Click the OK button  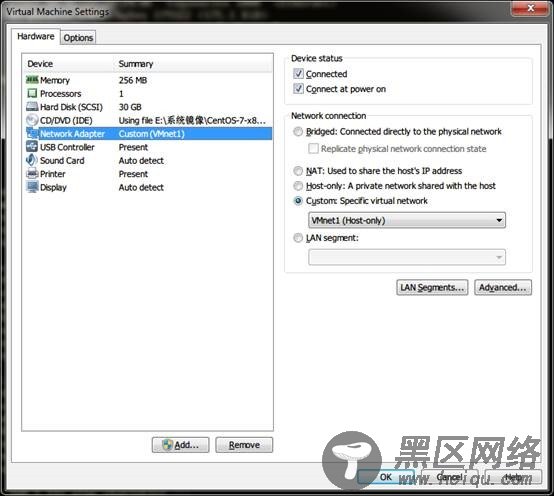pos(386,477)
